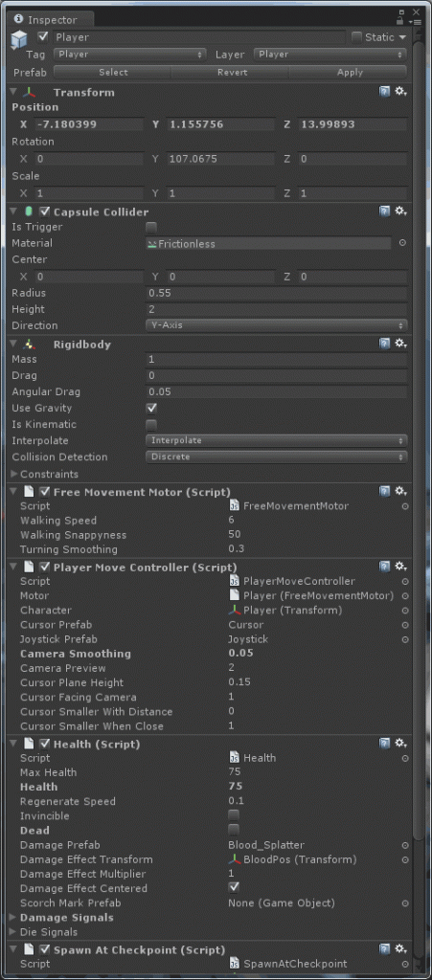Open the help reference for Capsule Collider
This screenshot has width=432, height=980.
385,212
